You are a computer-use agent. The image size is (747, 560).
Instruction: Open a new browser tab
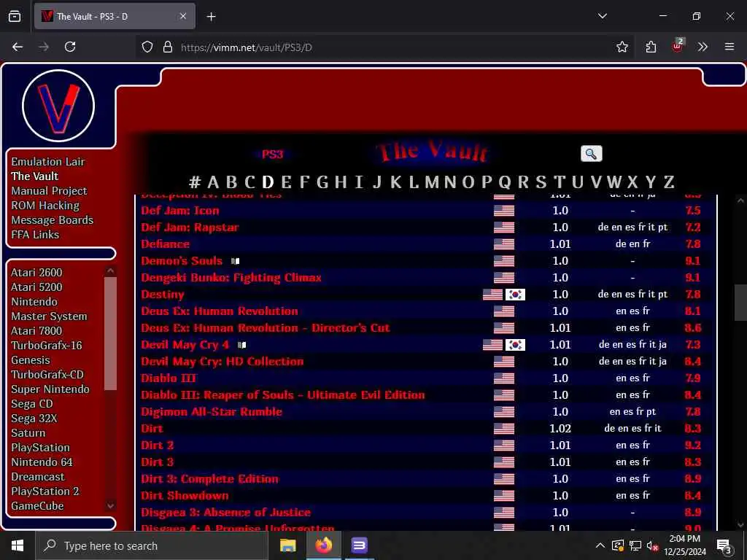(211, 17)
